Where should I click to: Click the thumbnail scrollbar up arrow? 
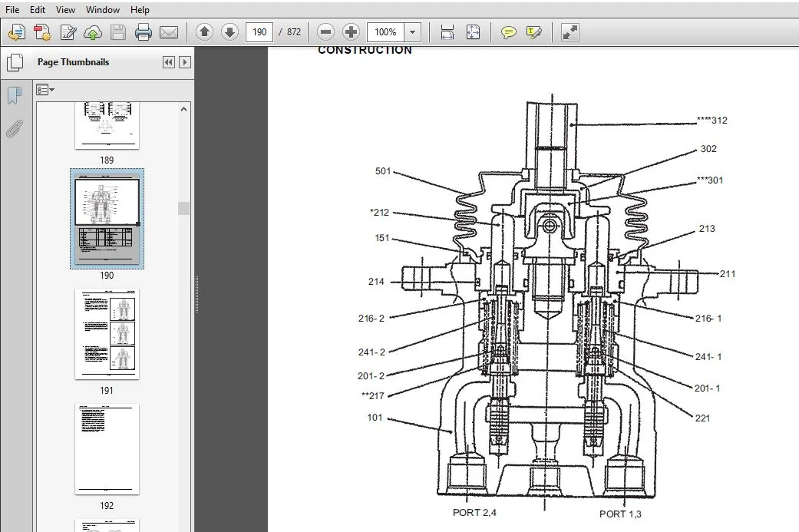click(x=184, y=109)
